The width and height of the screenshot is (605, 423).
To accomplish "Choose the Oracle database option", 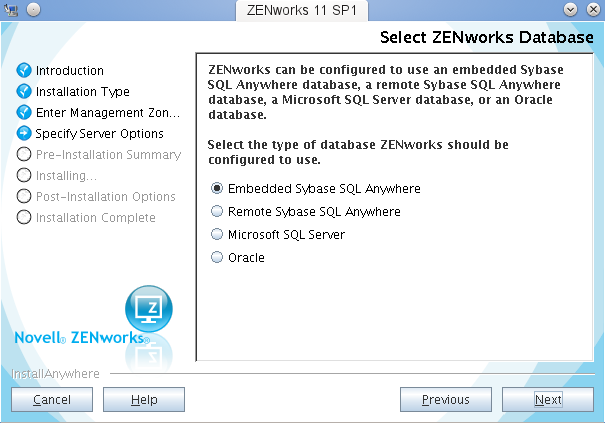I will [x=216, y=258].
